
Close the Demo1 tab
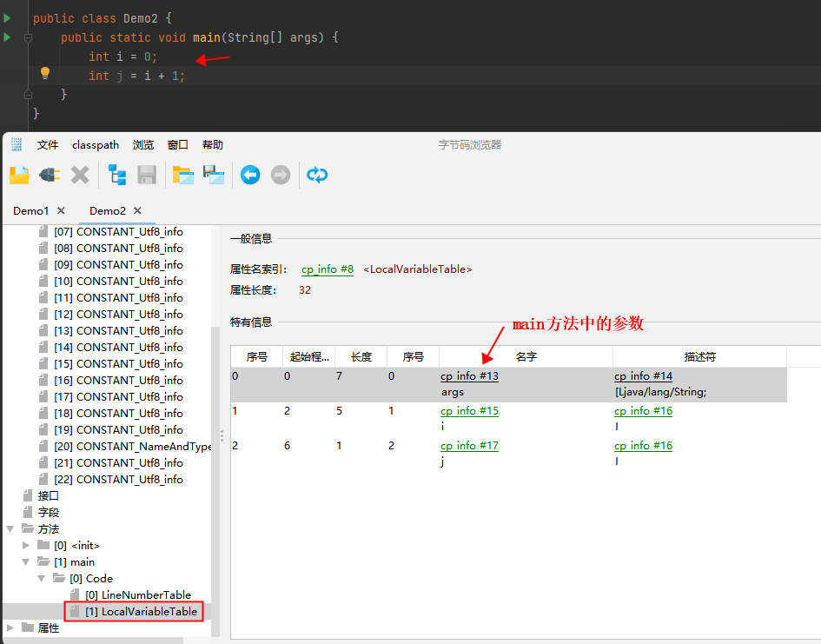pyautogui.click(x=61, y=210)
